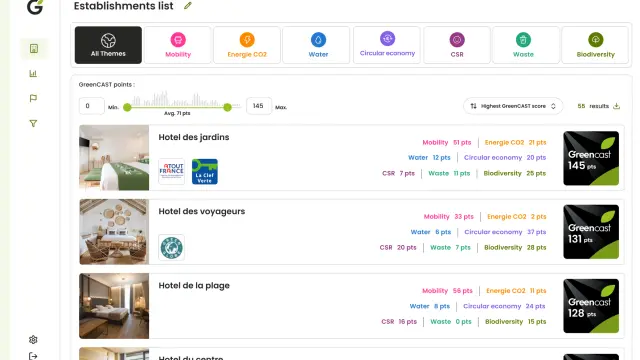Viewport: 640px width, 360px height.
Task: Open the Hotel des voyageurs title
Action: (x=202, y=211)
